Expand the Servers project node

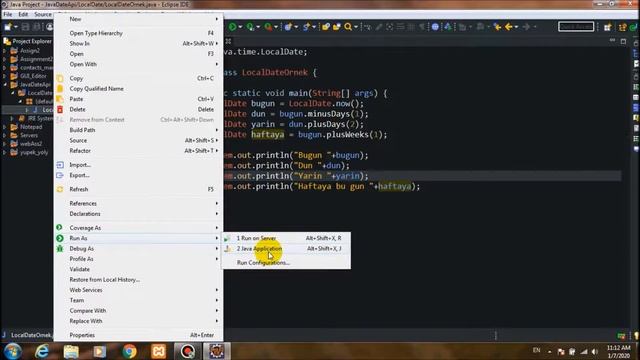pyautogui.click(x=4, y=135)
